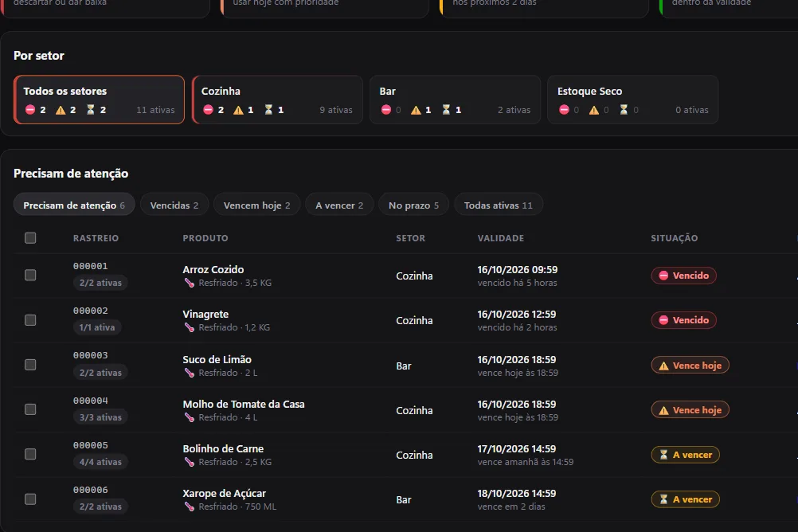This screenshot has height=532, width=798.
Task: Open the No prazo tab
Action: [414, 205]
